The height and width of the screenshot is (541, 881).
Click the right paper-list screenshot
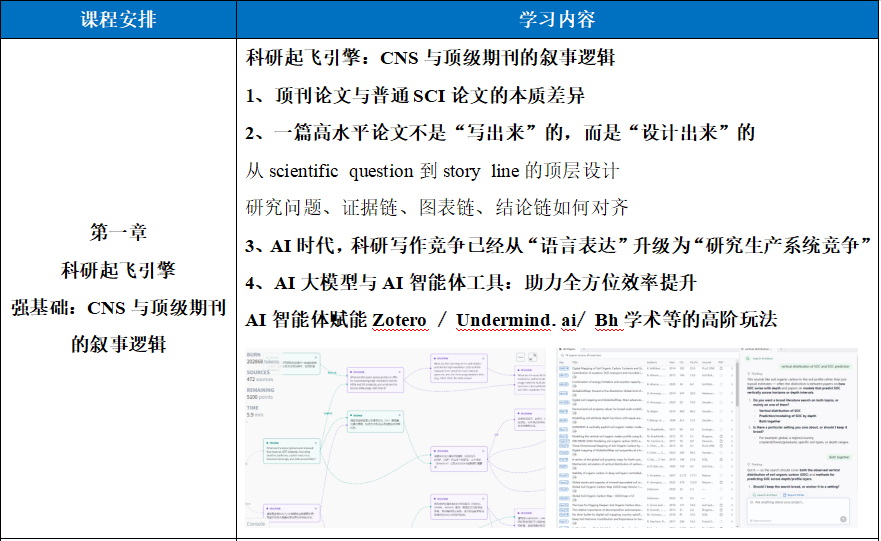click(707, 438)
